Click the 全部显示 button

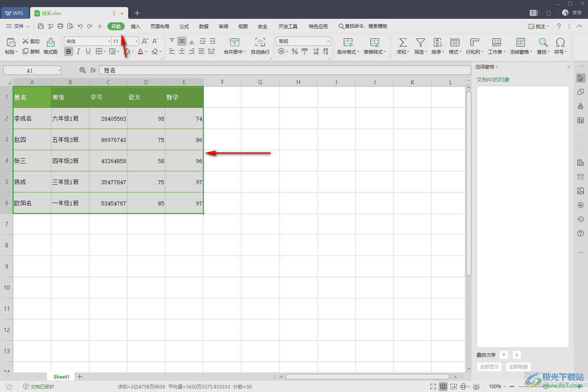point(489,367)
